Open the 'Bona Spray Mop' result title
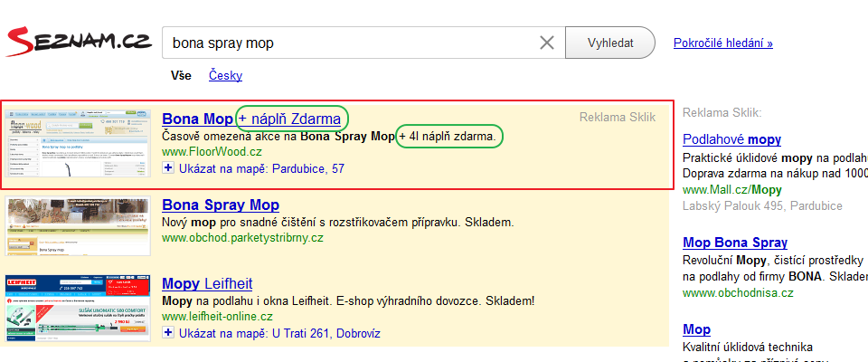 click(x=221, y=205)
